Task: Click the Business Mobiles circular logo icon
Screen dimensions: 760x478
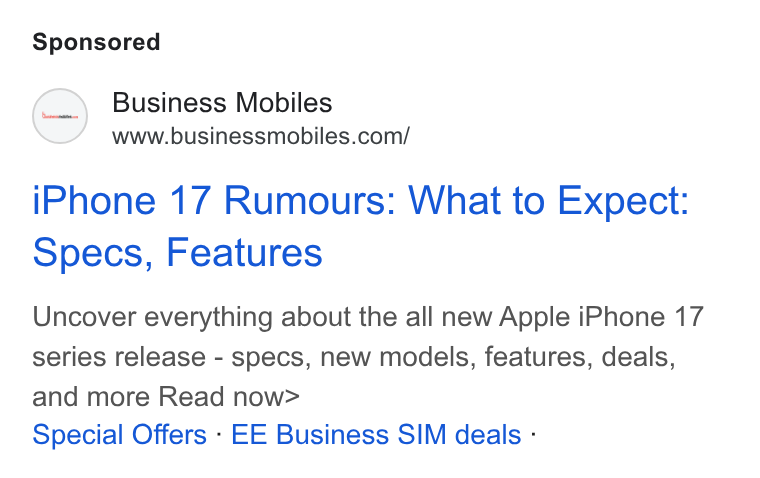Action: click(60, 116)
